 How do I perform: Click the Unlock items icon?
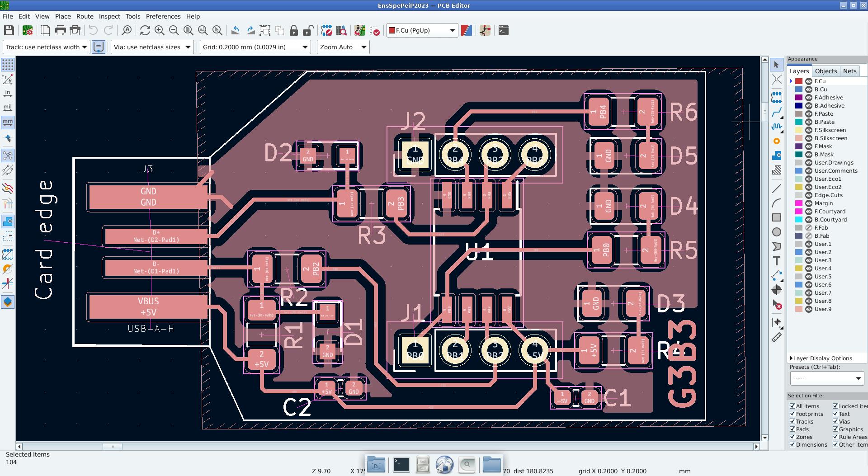coord(308,30)
